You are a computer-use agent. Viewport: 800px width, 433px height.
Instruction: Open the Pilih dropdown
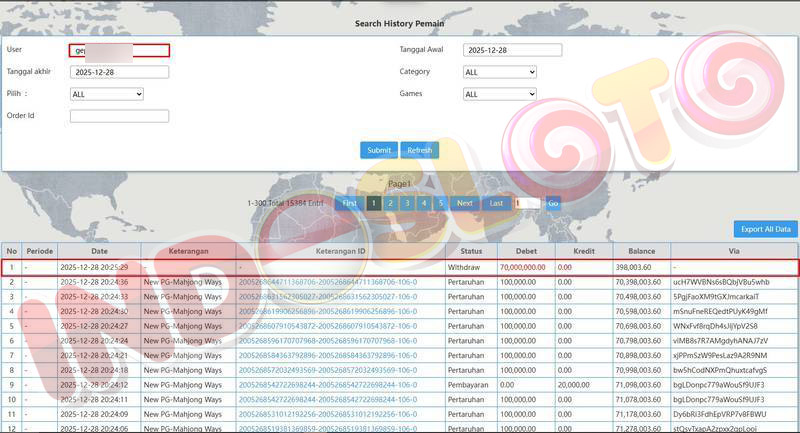pyautogui.click(x=107, y=94)
